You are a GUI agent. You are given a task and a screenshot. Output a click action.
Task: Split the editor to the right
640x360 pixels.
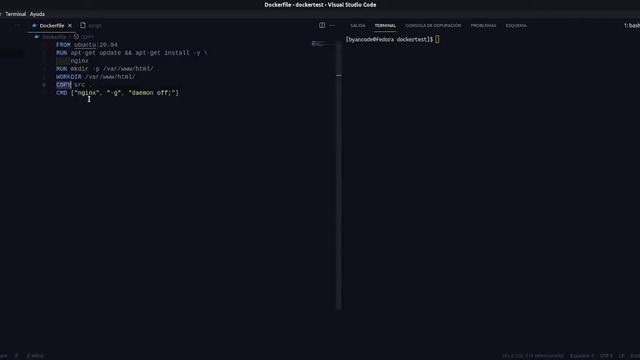(322, 25)
